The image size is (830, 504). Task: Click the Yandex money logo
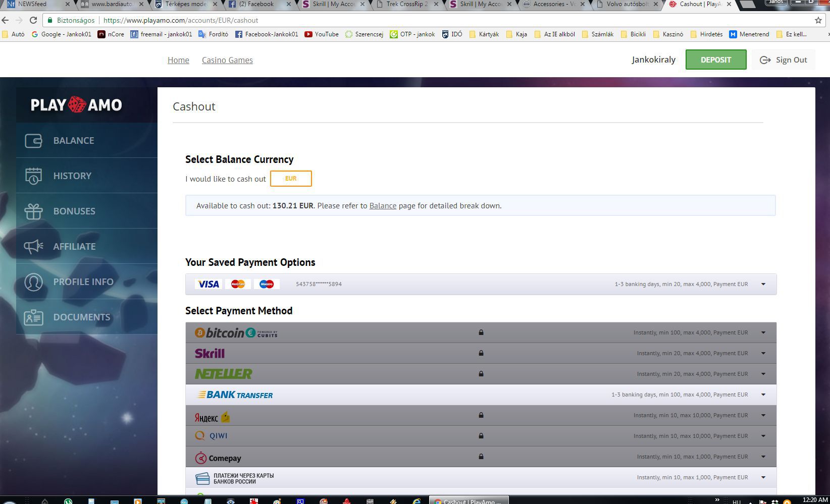tap(212, 417)
